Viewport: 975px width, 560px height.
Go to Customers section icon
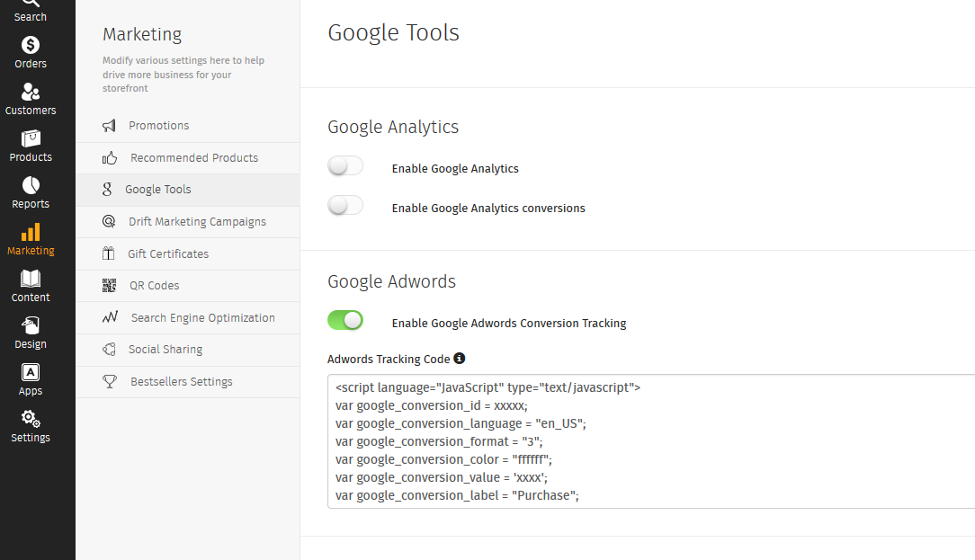point(30,92)
